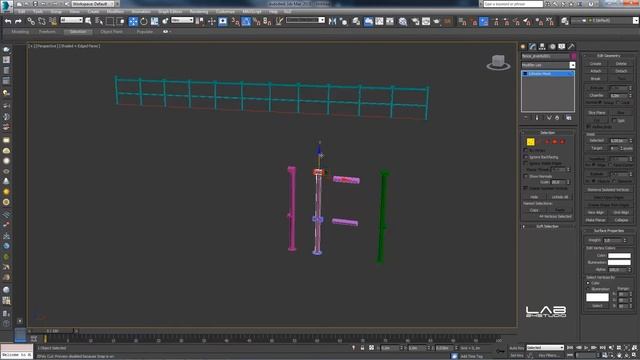This screenshot has width=640, height=360.
Task: Activate the Select and Scale tool
Action: pyautogui.click(x=154, y=21)
